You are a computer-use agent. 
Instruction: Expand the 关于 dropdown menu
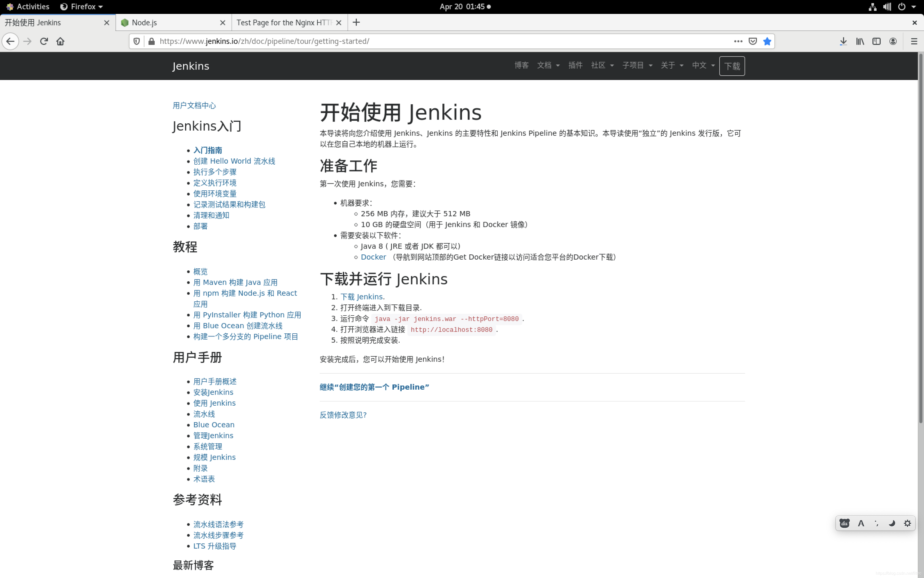[672, 65]
